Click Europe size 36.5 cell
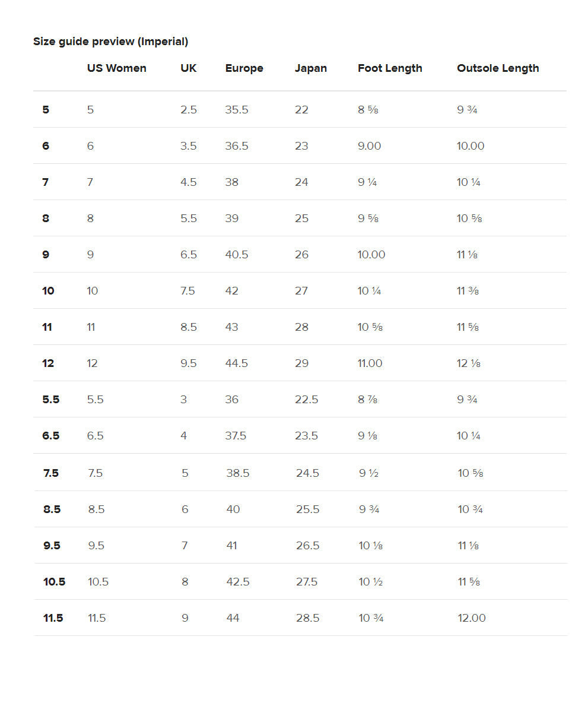The height and width of the screenshot is (728, 575). 236,146
